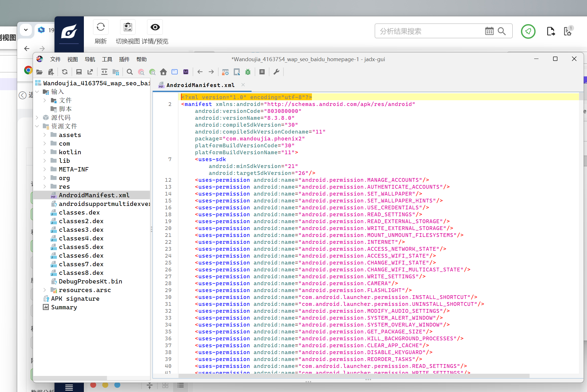The height and width of the screenshot is (392, 587).
Task: Open preferences with the wrench icon
Action: 276,72
